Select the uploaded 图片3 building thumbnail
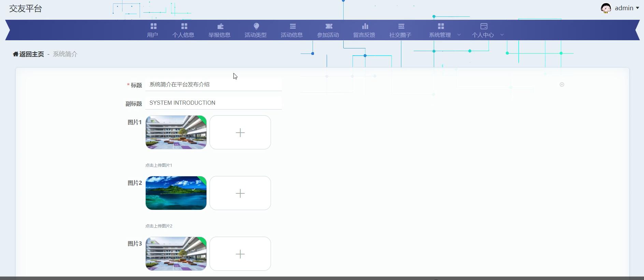 176,254
